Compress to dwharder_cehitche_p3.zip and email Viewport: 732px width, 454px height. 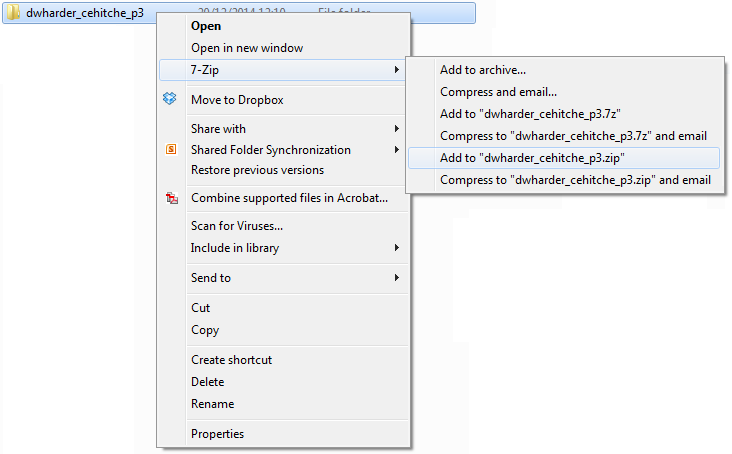(x=575, y=180)
